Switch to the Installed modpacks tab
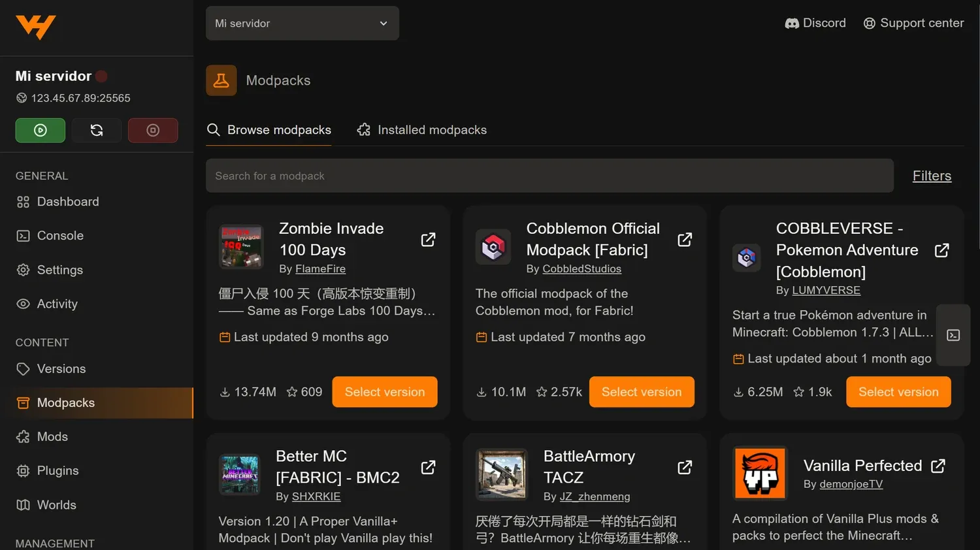Viewport: 980px width, 550px height. (422, 130)
